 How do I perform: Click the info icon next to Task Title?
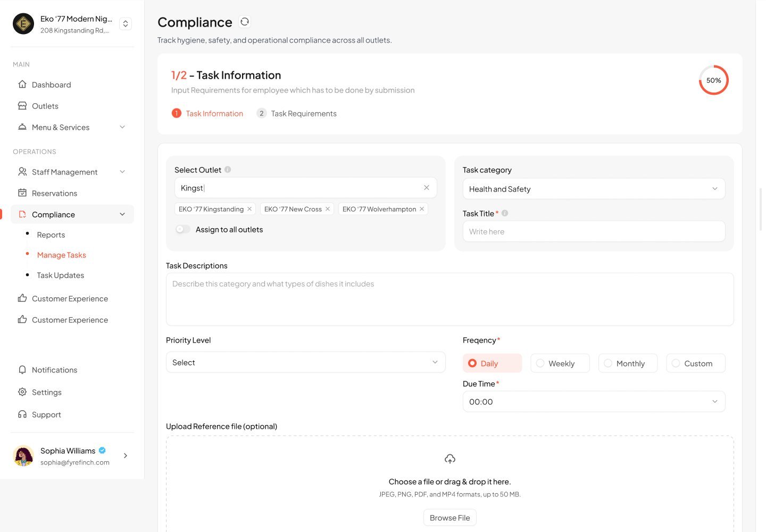pyautogui.click(x=505, y=213)
